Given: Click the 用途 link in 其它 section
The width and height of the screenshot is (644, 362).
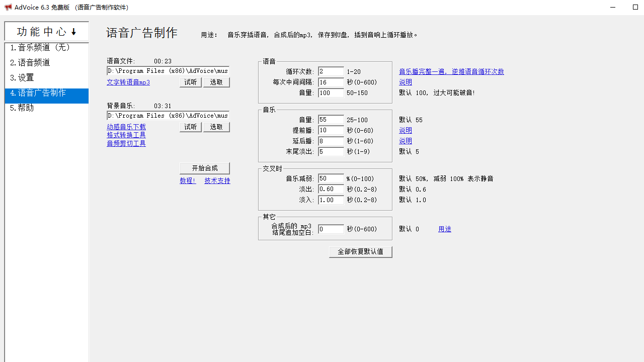Looking at the screenshot, I should pos(445,229).
